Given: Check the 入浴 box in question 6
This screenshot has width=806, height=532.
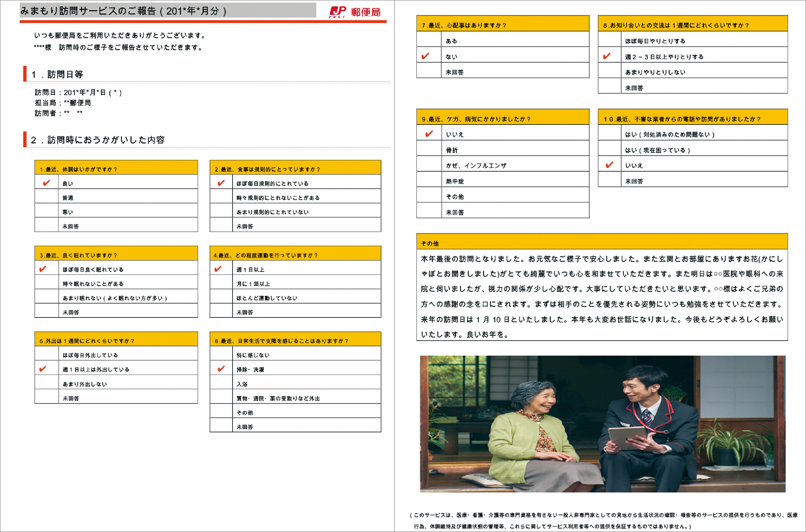Looking at the screenshot, I should pos(221,382).
